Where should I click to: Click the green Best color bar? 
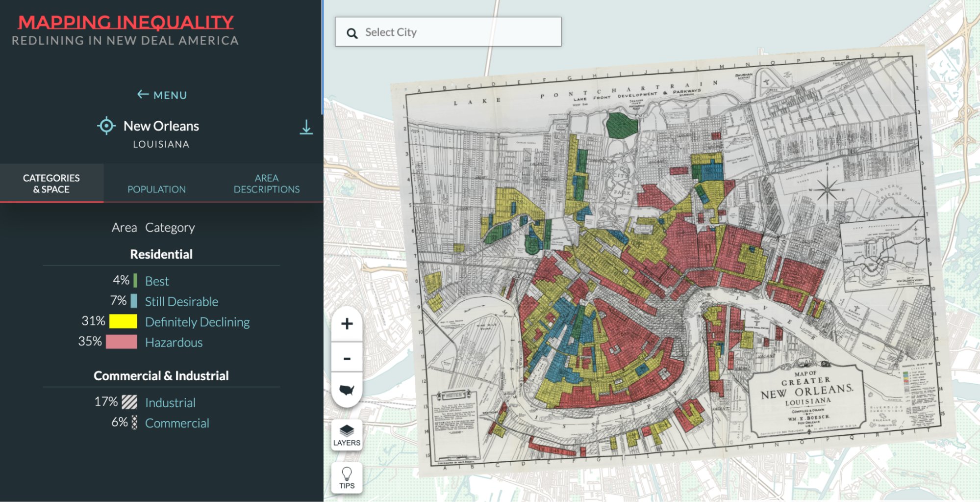[135, 281]
